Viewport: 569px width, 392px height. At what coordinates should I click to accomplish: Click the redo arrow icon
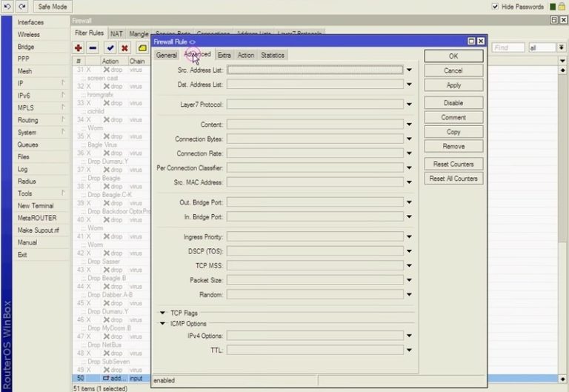22,7
